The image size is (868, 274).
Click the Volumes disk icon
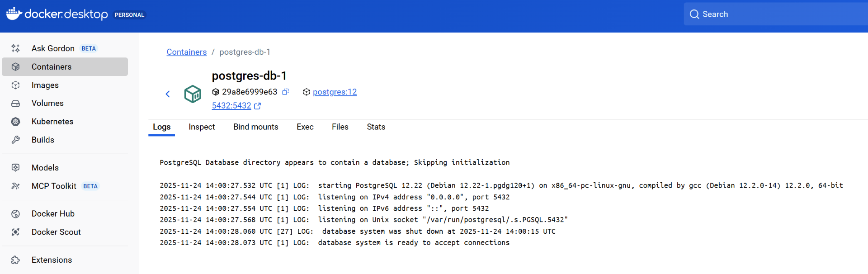(x=15, y=104)
